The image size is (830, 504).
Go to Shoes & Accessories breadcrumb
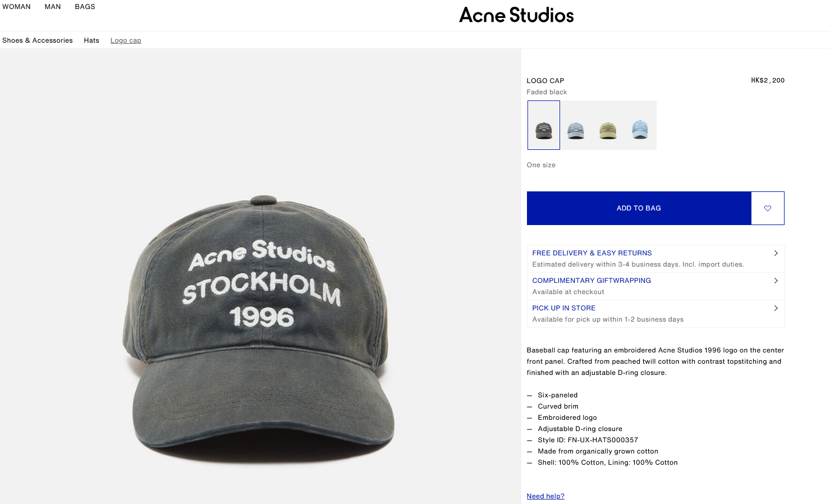38,40
